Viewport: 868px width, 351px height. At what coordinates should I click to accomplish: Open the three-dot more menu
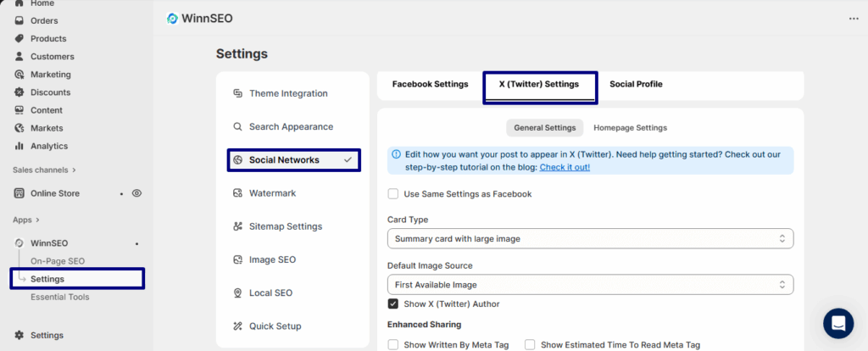pyautogui.click(x=854, y=19)
